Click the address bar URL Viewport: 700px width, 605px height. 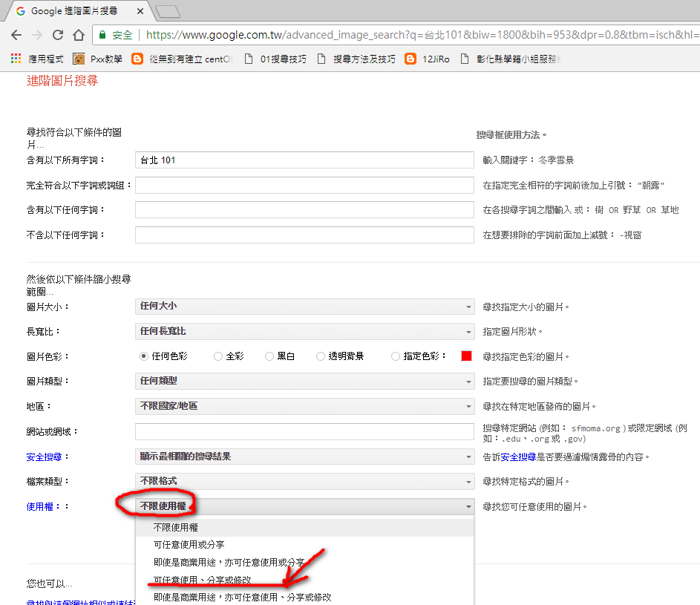click(x=422, y=35)
